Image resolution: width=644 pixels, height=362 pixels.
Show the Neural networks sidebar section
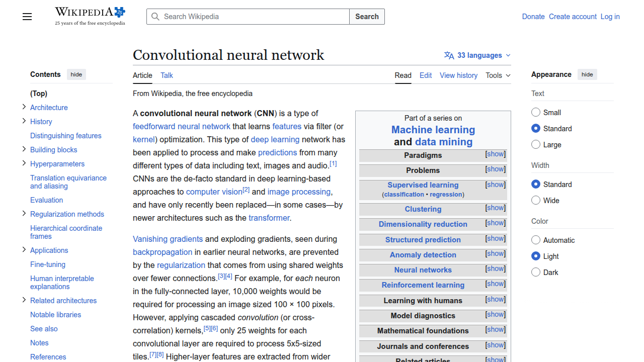[496, 269]
